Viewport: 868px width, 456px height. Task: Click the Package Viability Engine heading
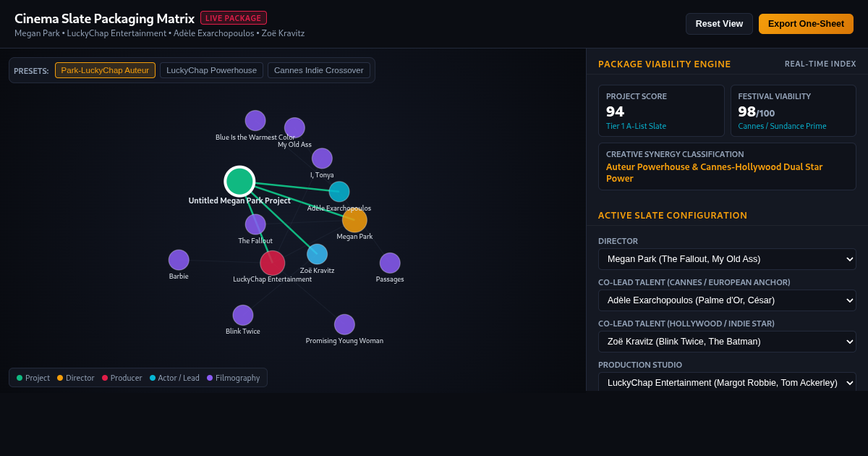pos(664,64)
